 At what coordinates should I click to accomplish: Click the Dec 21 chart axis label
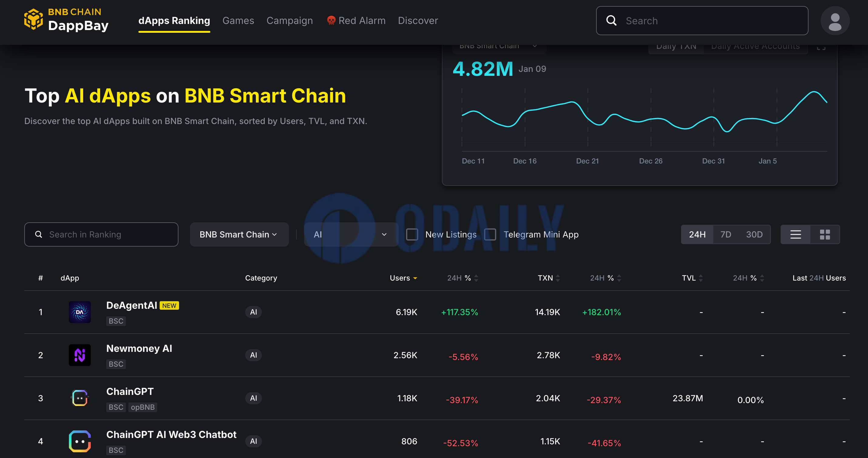click(587, 161)
